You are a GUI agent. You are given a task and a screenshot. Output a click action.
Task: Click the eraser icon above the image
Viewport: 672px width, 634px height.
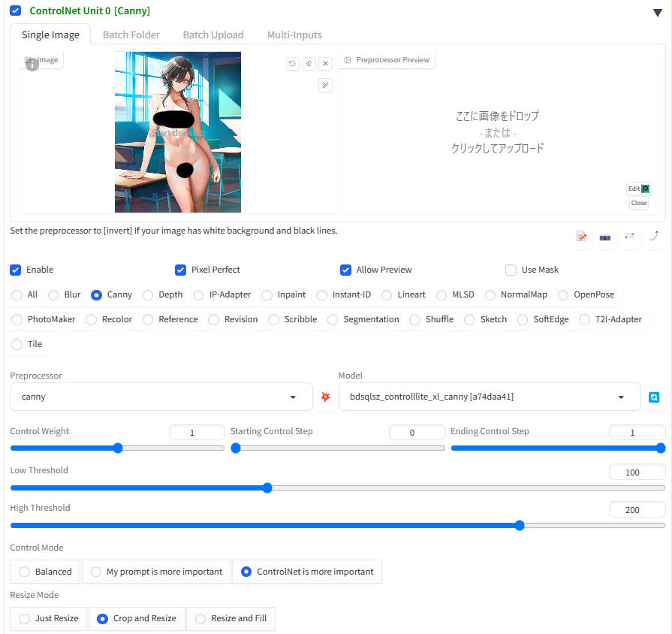pos(309,64)
